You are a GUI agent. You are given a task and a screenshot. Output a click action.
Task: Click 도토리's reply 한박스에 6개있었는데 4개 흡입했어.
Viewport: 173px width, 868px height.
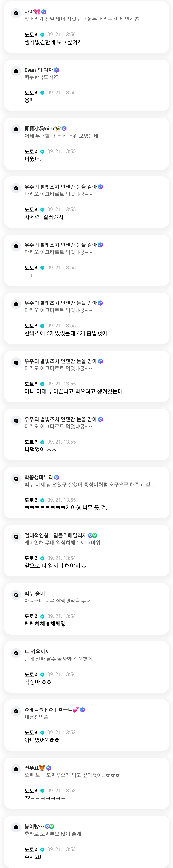66,333
